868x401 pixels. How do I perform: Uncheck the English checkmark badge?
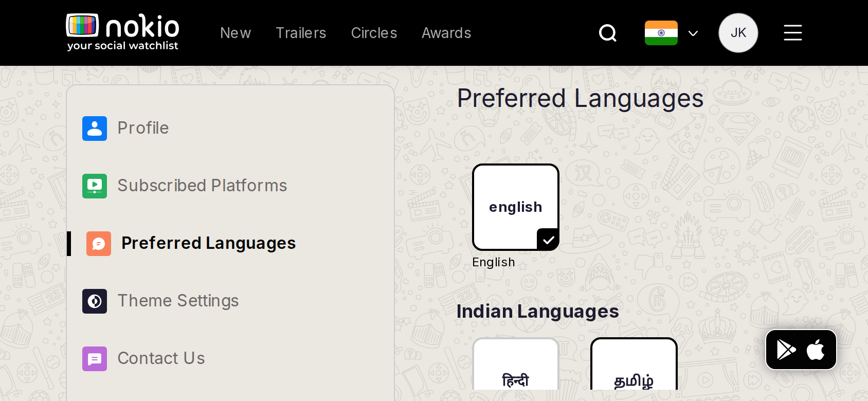548,240
